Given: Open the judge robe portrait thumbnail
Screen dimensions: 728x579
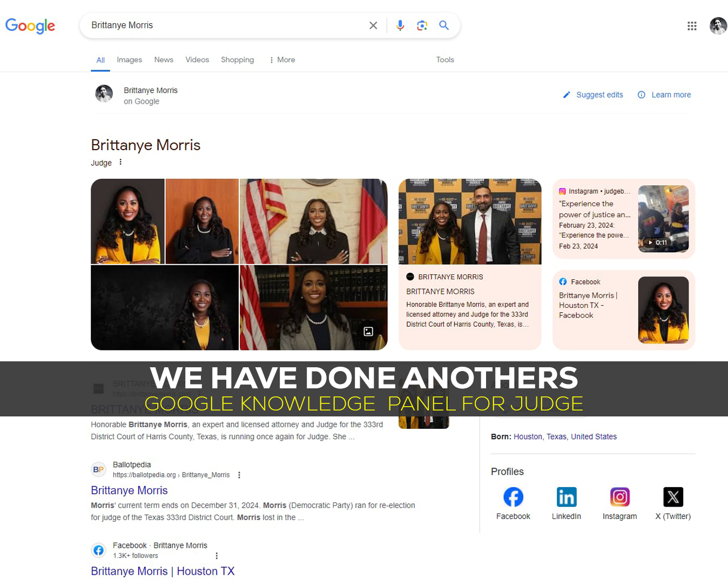Looking at the screenshot, I should click(x=202, y=221).
